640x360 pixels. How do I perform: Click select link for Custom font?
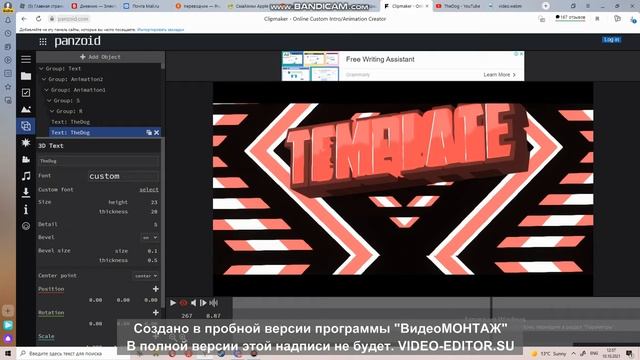(x=149, y=190)
